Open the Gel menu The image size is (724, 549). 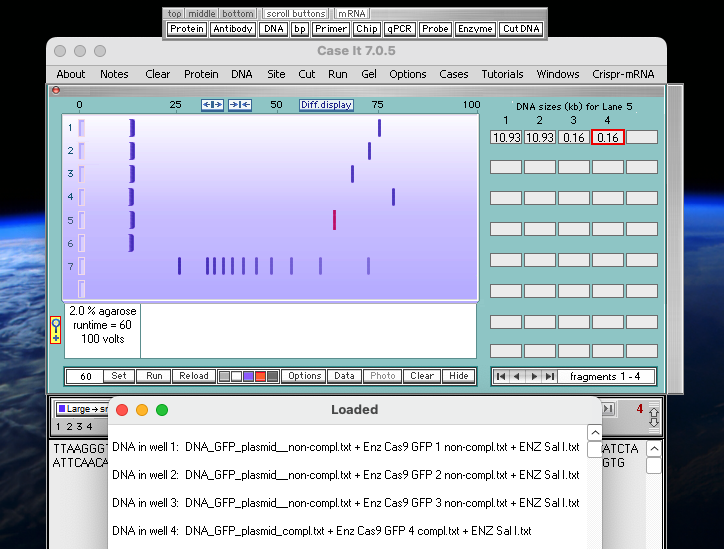click(x=369, y=74)
